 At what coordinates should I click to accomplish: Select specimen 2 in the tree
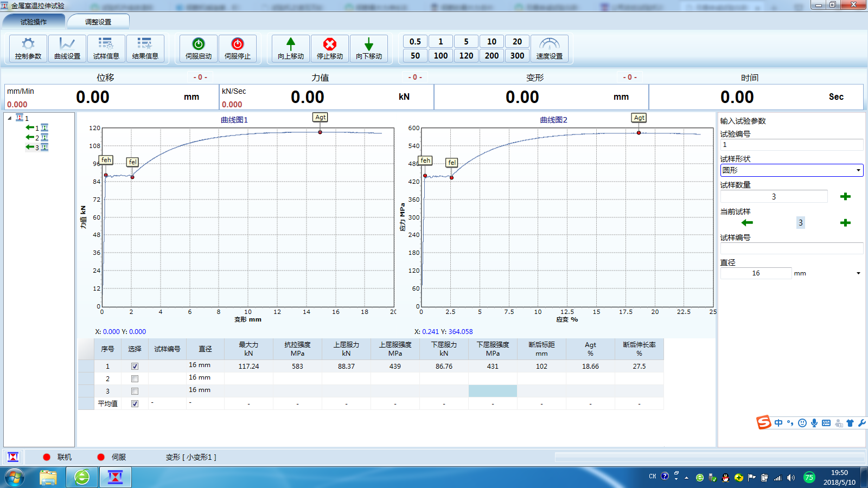click(x=37, y=138)
